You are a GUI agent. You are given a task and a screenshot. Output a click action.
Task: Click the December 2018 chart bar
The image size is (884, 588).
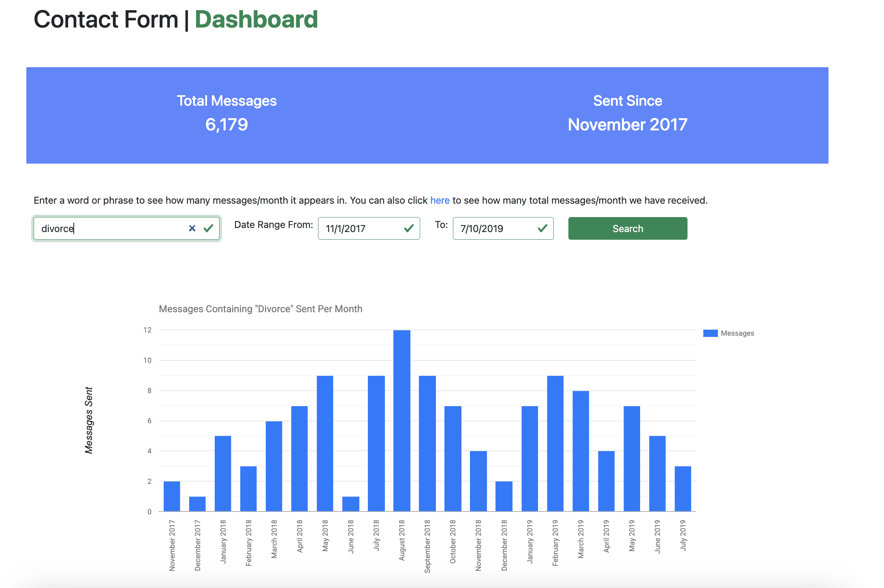(504, 496)
